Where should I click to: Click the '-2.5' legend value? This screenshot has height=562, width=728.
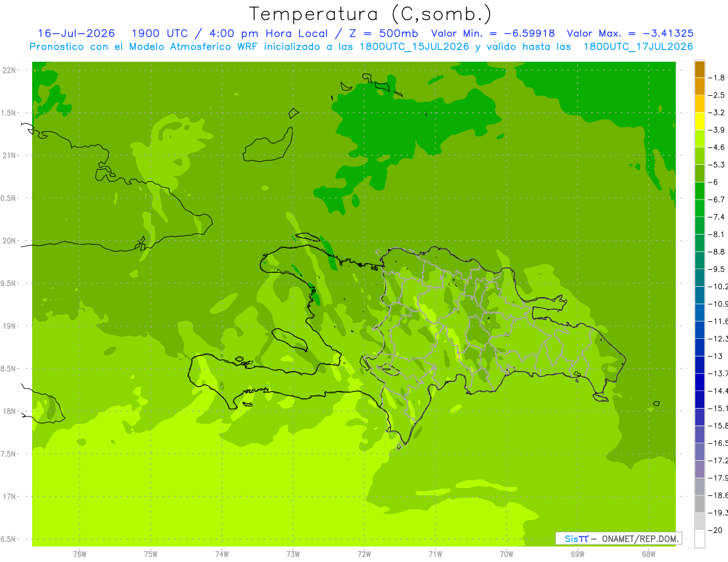click(x=717, y=95)
